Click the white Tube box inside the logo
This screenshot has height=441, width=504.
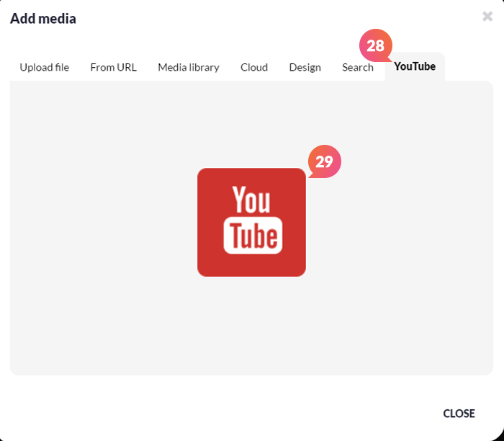pos(252,235)
